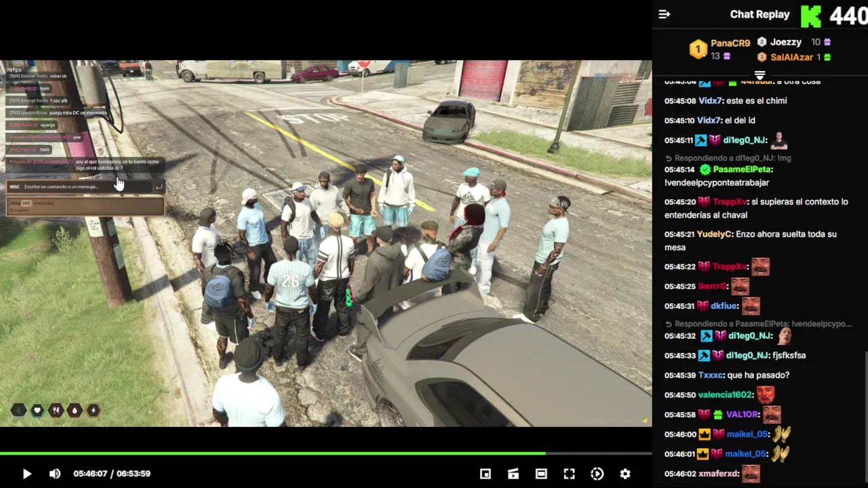This screenshot has height=488, width=868.
Task: Click the silver rank 2 badge by Joezzy
Action: (x=762, y=42)
